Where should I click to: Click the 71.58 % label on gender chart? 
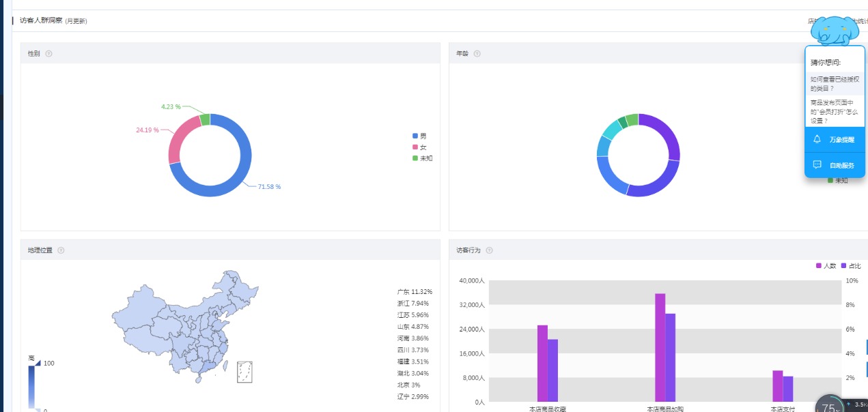point(269,186)
